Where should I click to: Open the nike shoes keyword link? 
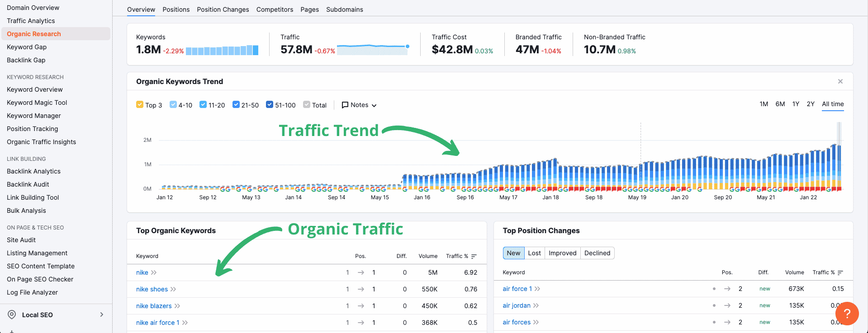coord(152,289)
